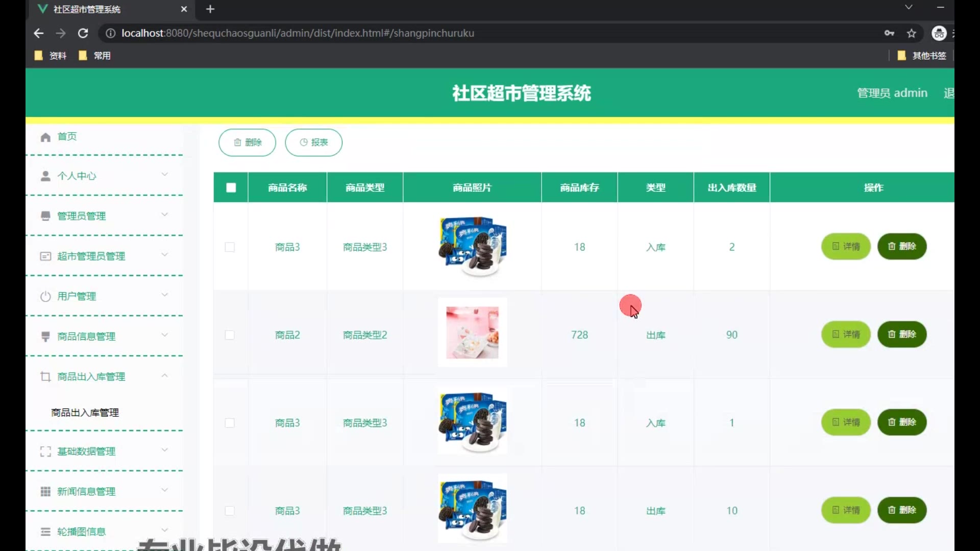Click the 商品2 product photo thumbnail
This screenshot has height=551, width=980.
pyautogui.click(x=472, y=333)
